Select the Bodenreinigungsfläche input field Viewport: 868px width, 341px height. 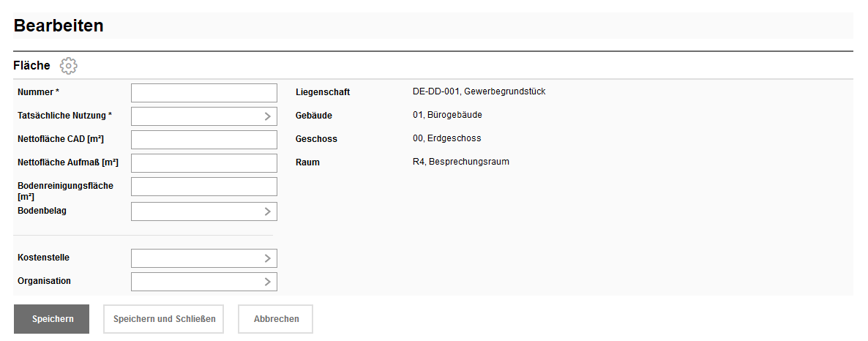pos(203,187)
